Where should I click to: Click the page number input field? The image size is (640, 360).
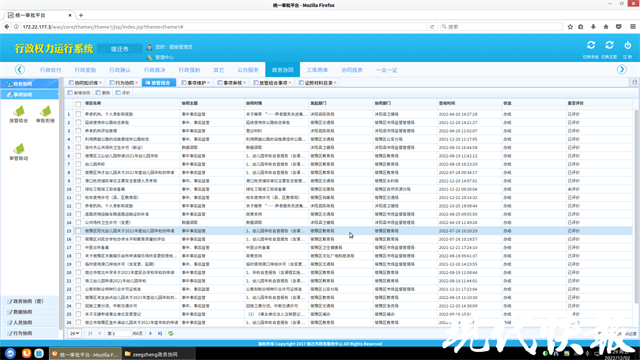coord(122,333)
